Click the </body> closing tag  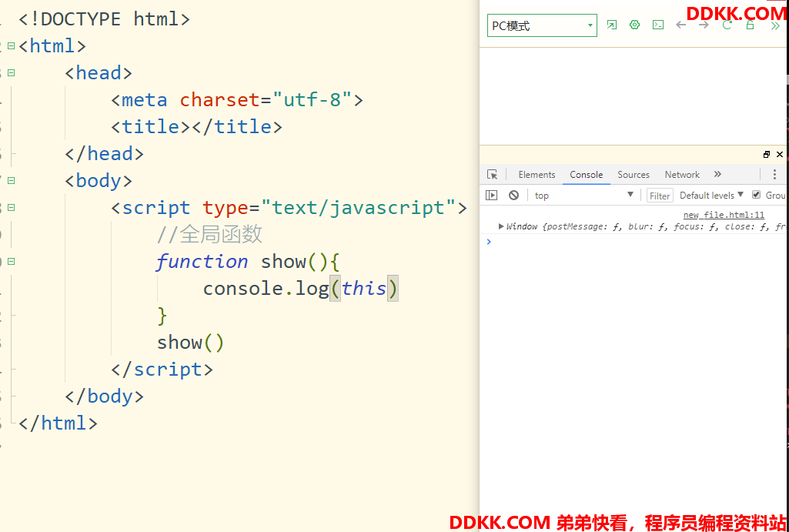(104, 396)
